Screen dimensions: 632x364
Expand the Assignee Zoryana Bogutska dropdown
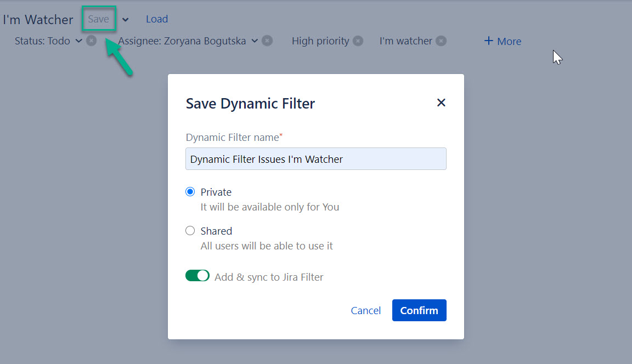pyautogui.click(x=255, y=41)
